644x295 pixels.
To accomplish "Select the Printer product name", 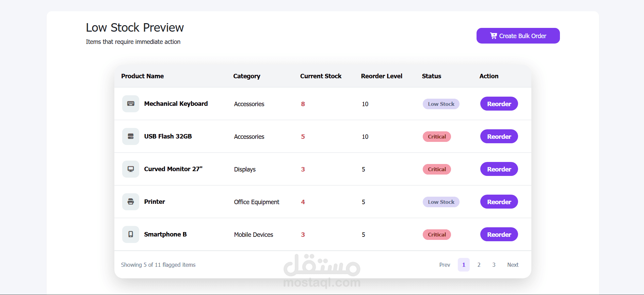I will 155,202.
